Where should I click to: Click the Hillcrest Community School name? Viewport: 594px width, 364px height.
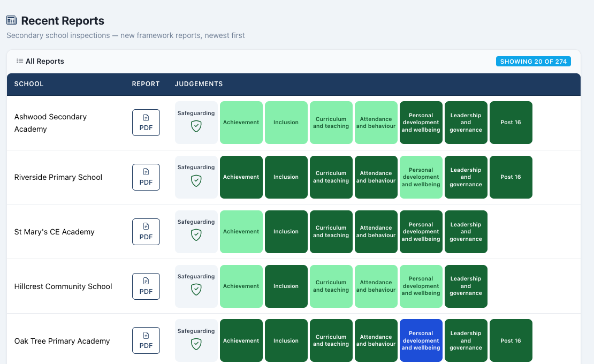pyautogui.click(x=63, y=286)
